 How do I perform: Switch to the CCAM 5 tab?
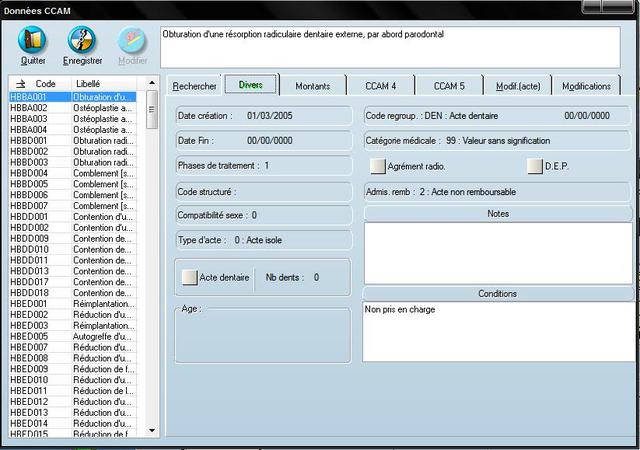point(449,86)
